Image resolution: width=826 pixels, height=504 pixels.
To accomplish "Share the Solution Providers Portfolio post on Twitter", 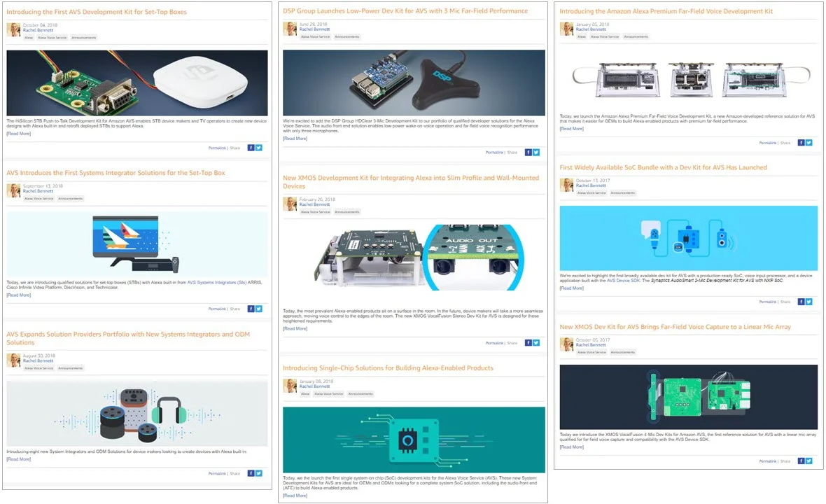I will click(x=259, y=473).
